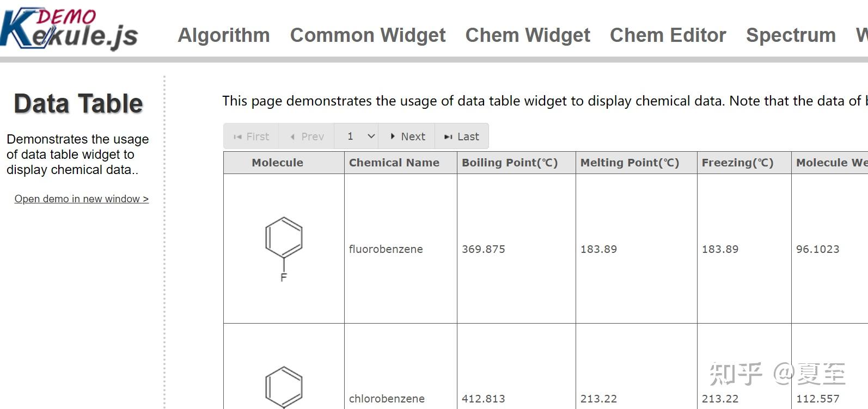The width and height of the screenshot is (868, 409).
Task: Open the page number dropdown
Action: [361, 137]
